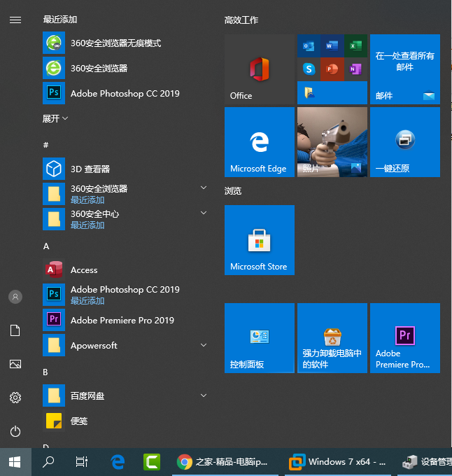Expand the Apowersoft folder chevron
This screenshot has height=476, width=452.
coord(204,345)
